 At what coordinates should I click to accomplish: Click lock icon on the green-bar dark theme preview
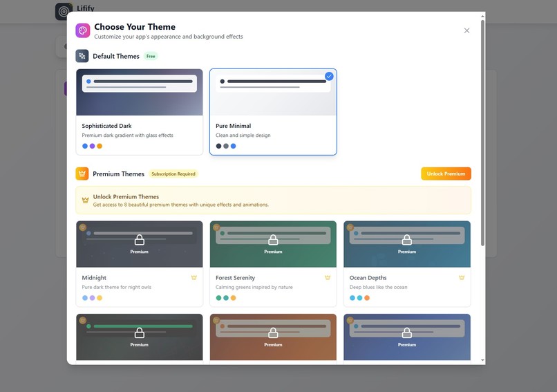[140, 333]
